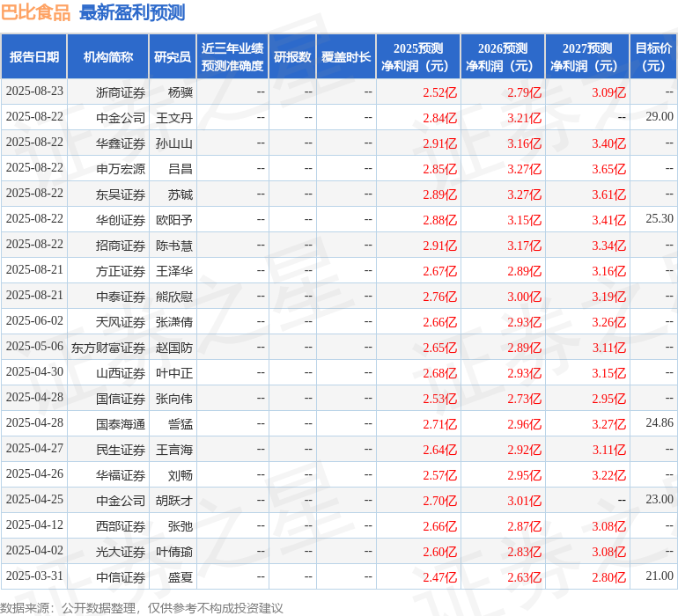Click 3.65亿 in the 申万宏源 row

608,169
